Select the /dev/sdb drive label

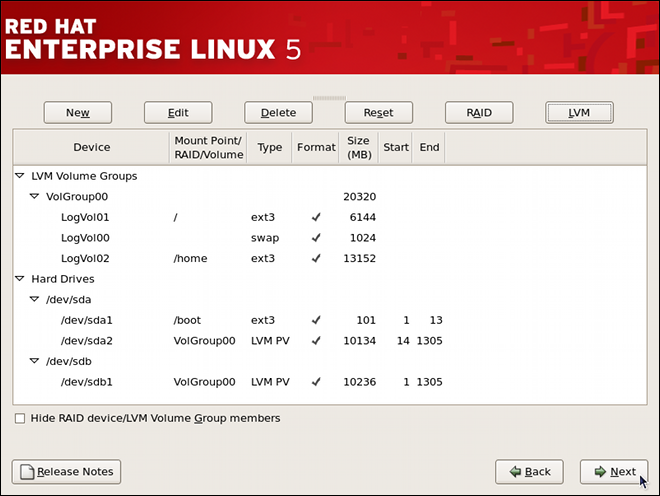pyautogui.click(x=69, y=362)
